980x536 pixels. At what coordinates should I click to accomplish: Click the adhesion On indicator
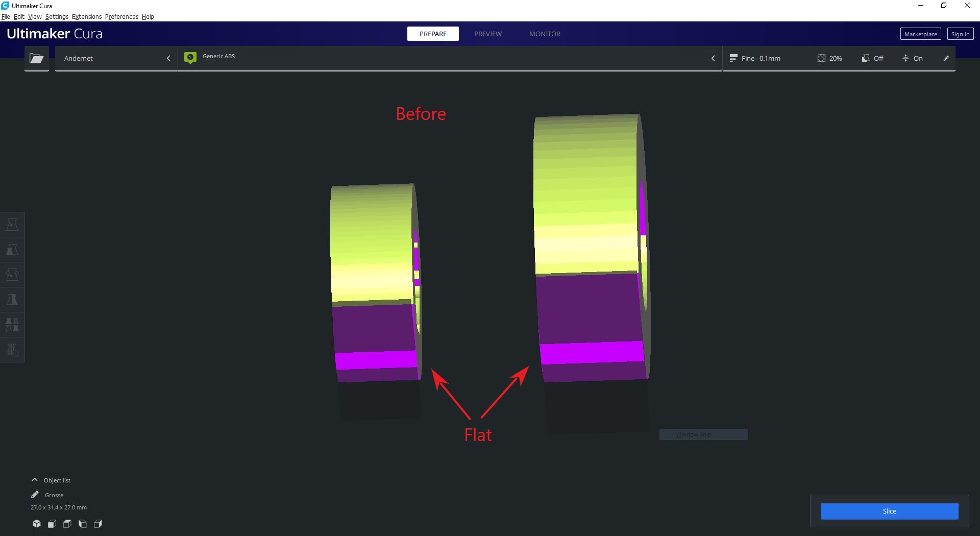tap(912, 58)
